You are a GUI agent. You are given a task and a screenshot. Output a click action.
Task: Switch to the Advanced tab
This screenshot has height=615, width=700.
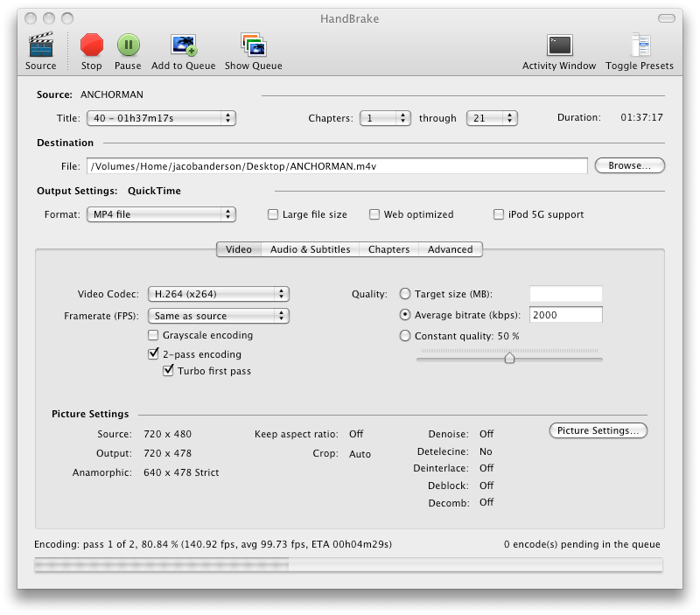pos(451,249)
